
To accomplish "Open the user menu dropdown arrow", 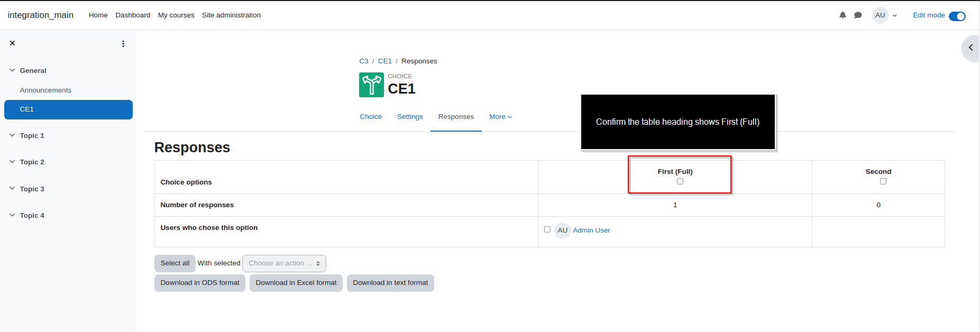I will [895, 16].
